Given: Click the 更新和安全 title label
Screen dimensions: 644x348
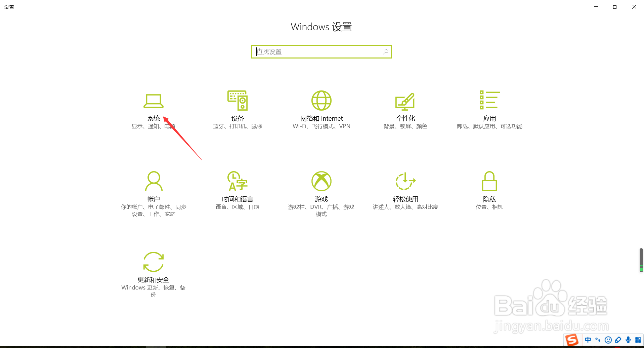Looking at the screenshot, I should [154, 280].
